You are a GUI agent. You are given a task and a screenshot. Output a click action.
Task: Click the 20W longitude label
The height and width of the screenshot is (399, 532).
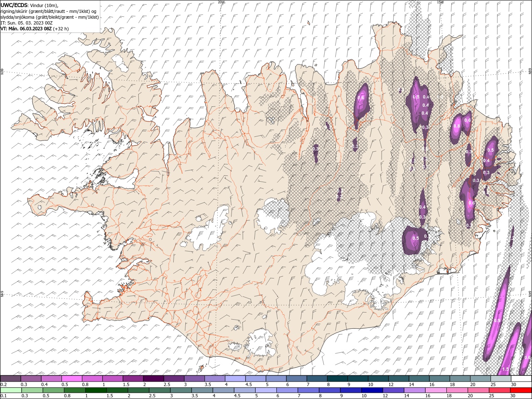pos(221,2)
